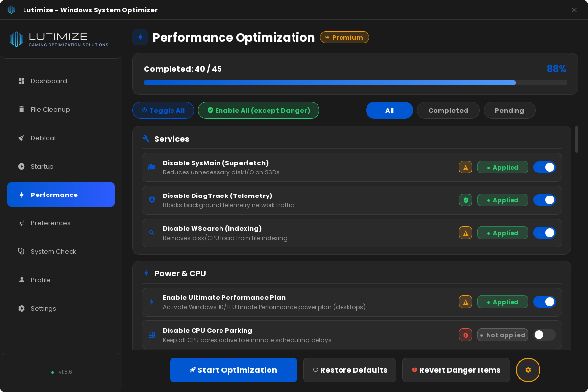Click the completion progress bar
Screen dimensions: 588x392
pos(355,83)
